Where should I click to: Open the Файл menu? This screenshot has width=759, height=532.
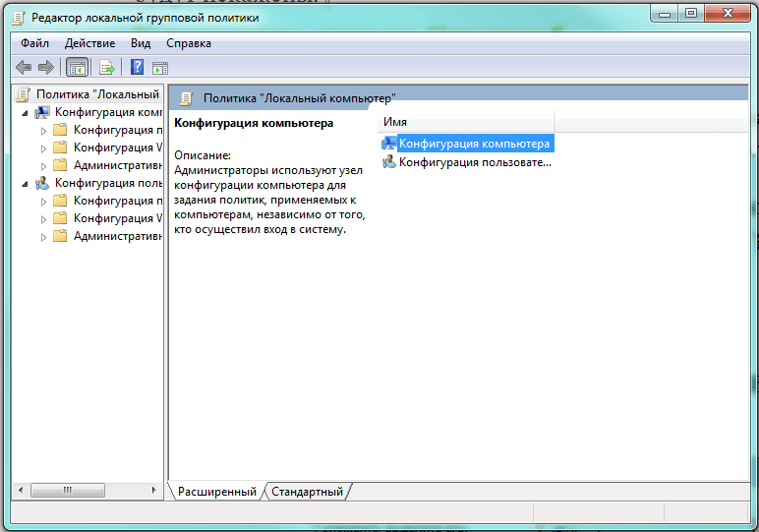[34, 43]
